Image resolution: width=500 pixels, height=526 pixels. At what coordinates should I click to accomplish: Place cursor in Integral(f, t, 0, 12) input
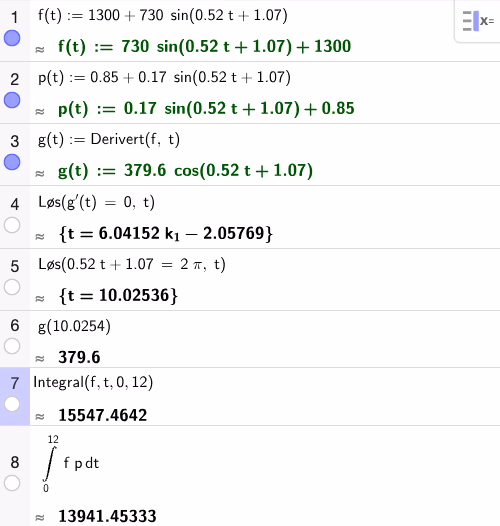[x=93, y=382]
